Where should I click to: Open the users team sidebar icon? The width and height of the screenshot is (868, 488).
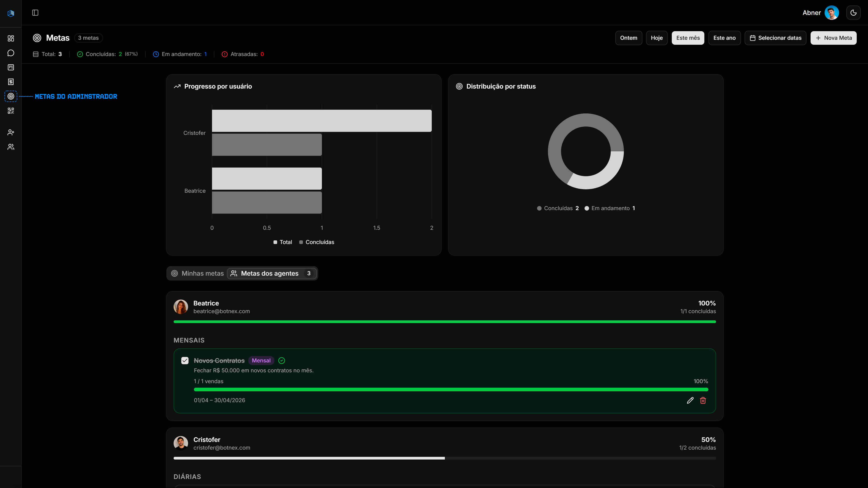click(11, 147)
